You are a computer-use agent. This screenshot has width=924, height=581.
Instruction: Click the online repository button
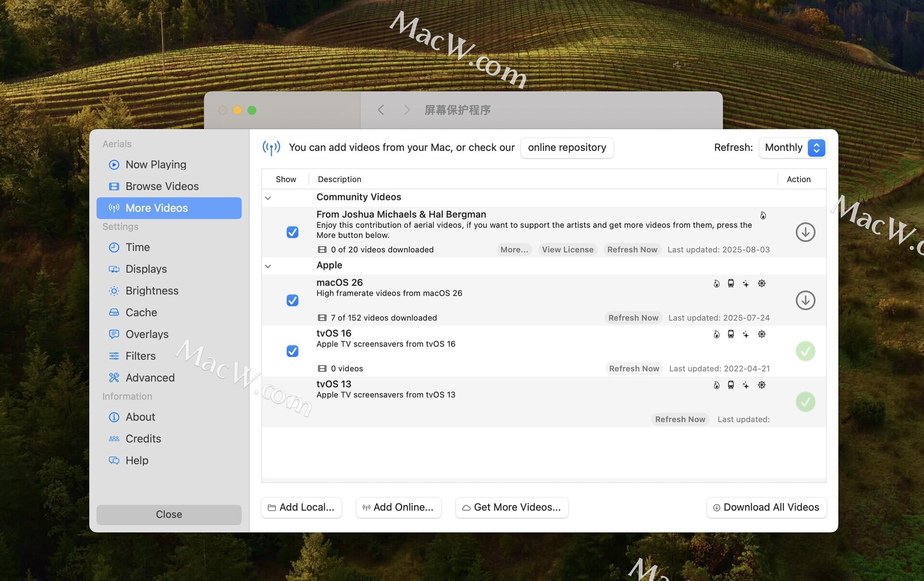(x=567, y=148)
